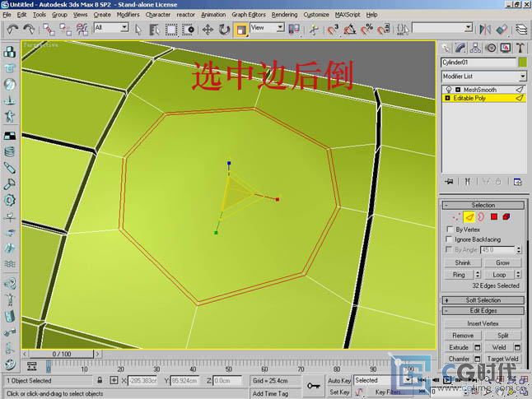
Task: Open the MAXScript menu
Action: (x=348, y=15)
